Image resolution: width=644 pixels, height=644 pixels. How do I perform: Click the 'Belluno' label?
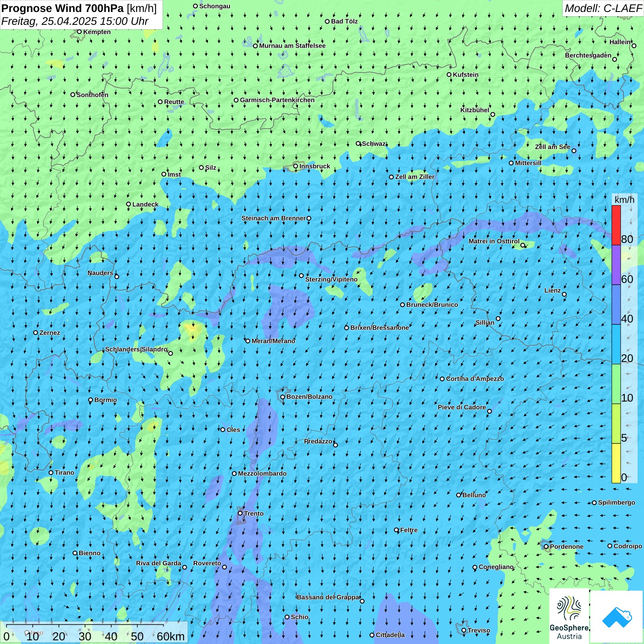(x=474, y=495)
